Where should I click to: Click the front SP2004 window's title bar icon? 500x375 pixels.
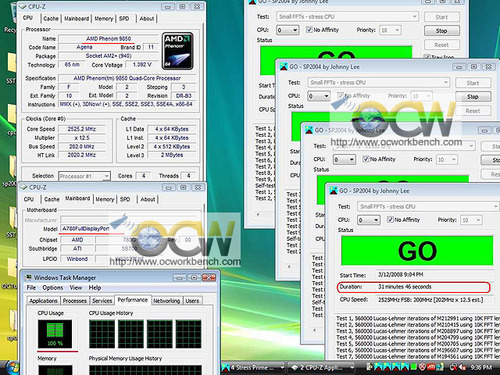click(x=333, y=191)
